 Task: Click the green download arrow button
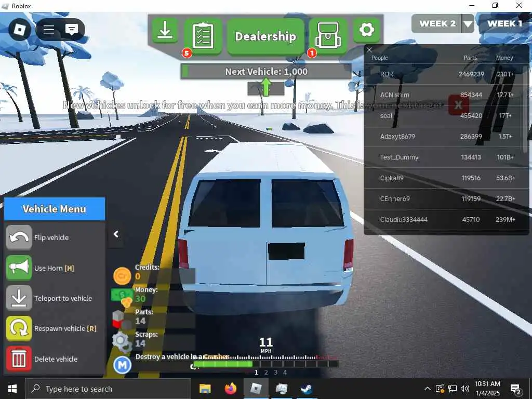coord(165,31)
